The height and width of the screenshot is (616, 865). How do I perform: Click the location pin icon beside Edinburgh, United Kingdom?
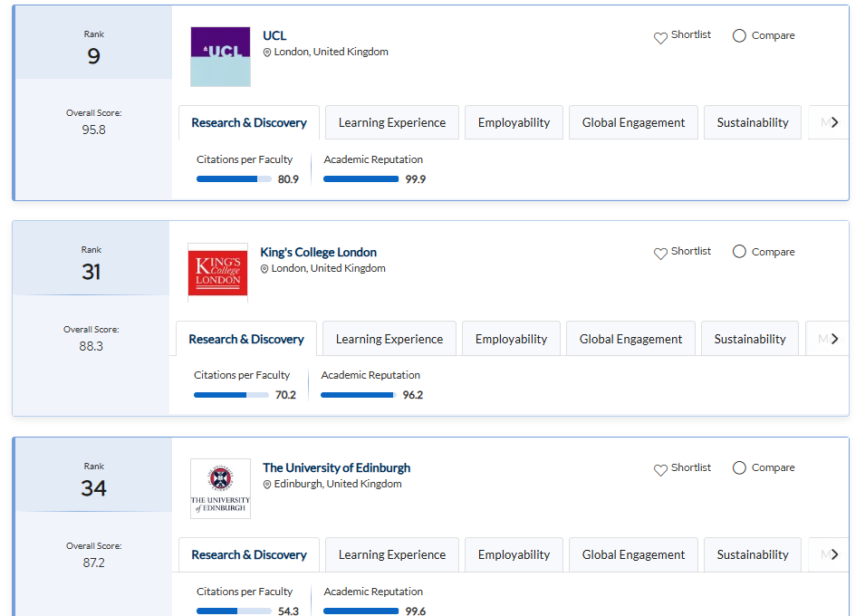tap(267, 485)
